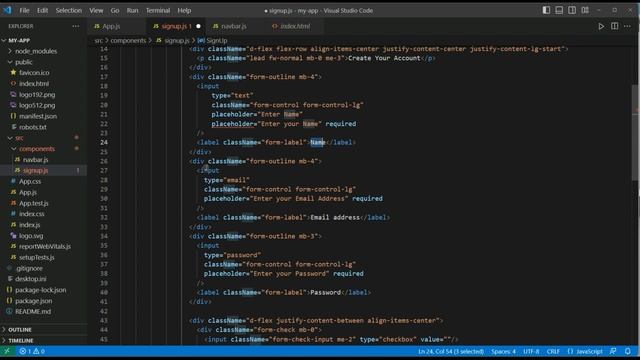Open index.css file
Image resolution: width=640 pixels, height=360 pixels.
tap(31, 214)
